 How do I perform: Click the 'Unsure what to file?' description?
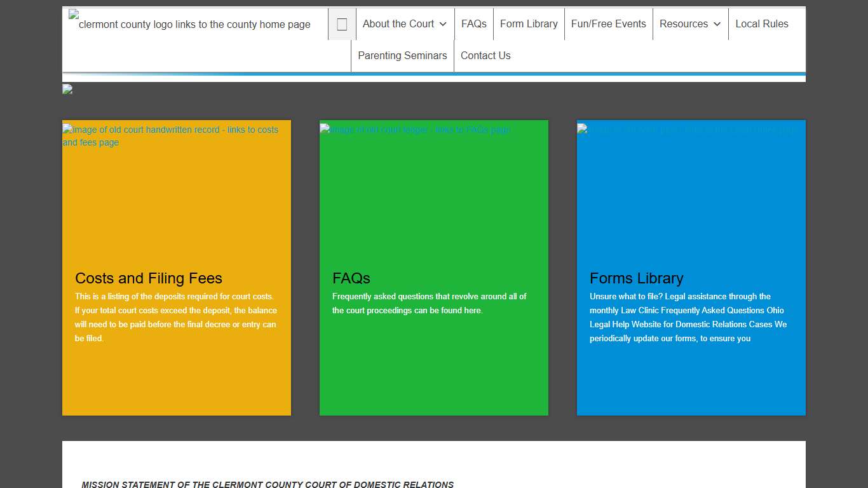[688, 317]
